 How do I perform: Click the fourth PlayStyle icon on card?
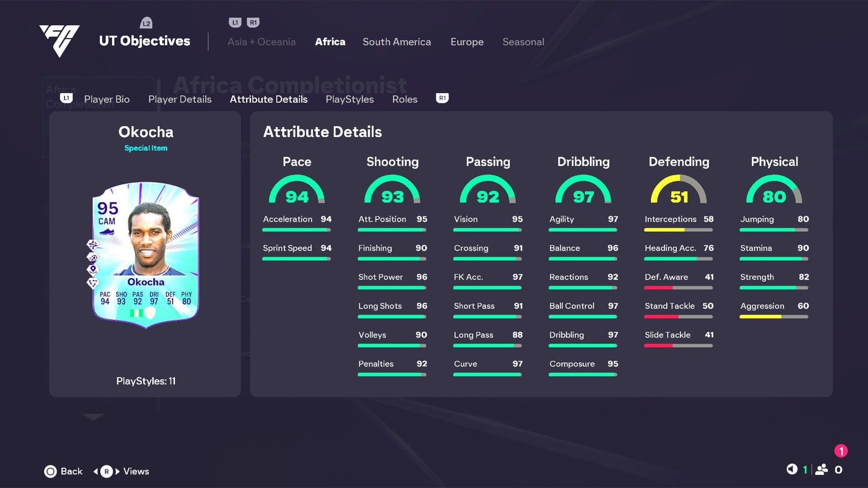(x=93, y=283)
